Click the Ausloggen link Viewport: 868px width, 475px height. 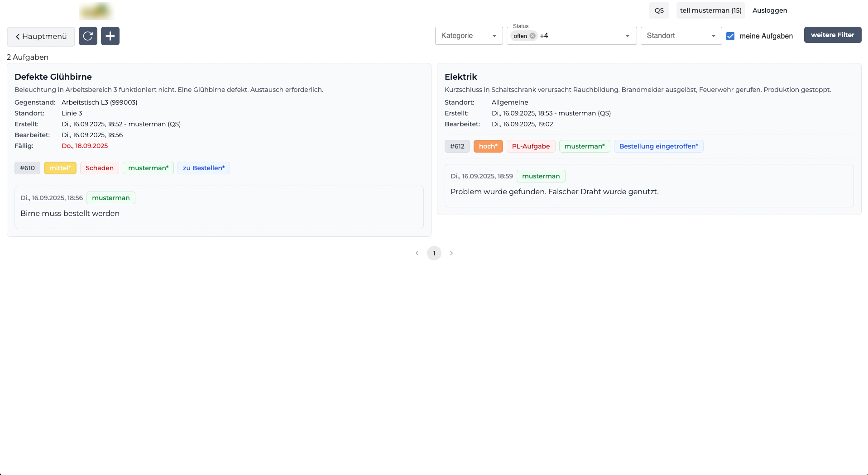[x=769, y=10]
